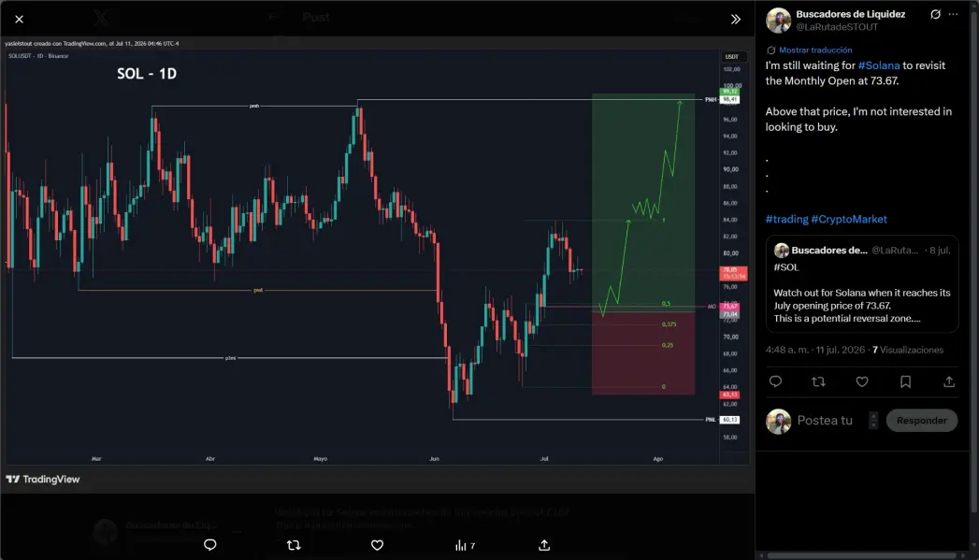Click Mostrar traducción link
This screenshot has width=979, height=560.
coord(814,50)
